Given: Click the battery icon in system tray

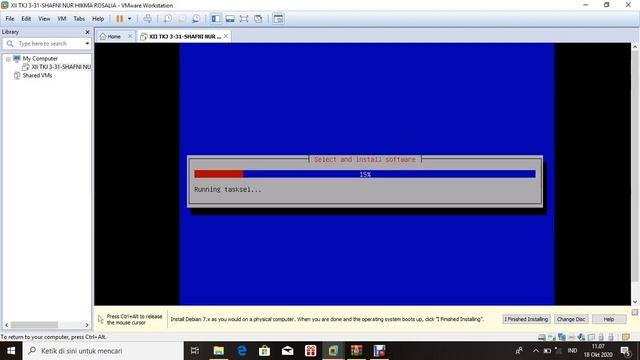Looking at the screenshot, I should (547, 351).
